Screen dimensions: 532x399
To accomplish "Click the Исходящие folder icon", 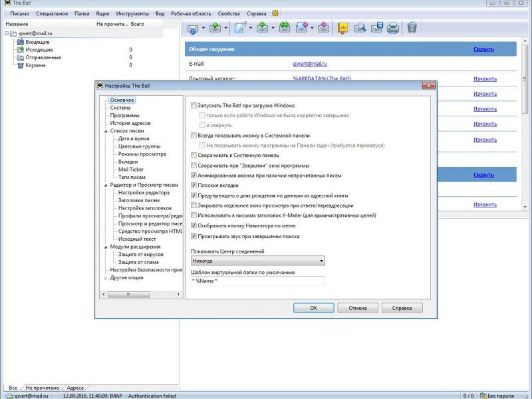I will pyautogui.click(x=21, y=49).
